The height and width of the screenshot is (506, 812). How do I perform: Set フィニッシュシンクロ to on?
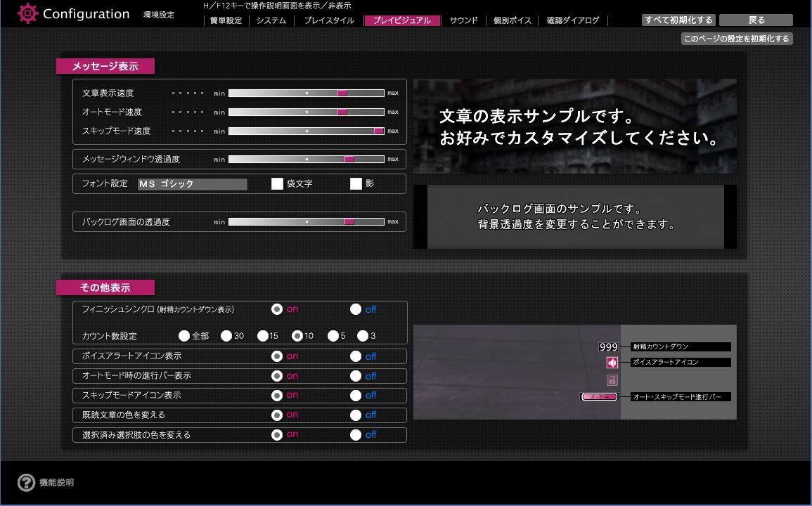[x=277, y=309]
